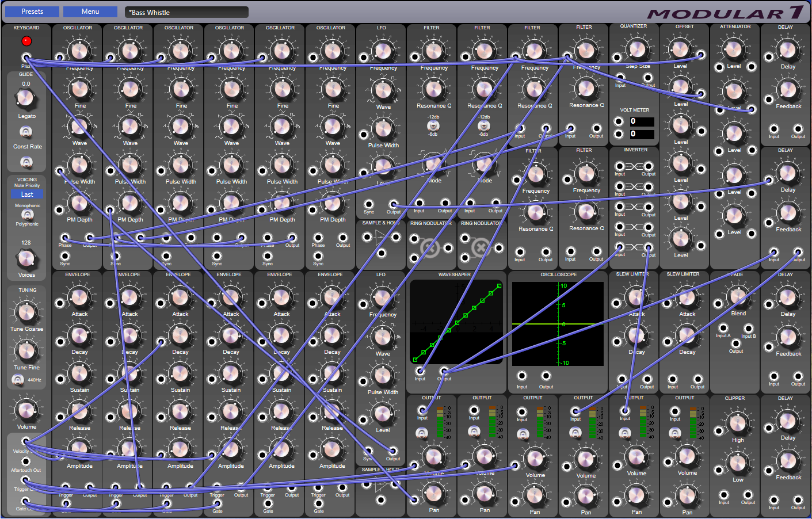Flip the Monophonic/Polyphonic switch
Image resolution: width=812 pixels, height=519 pixels.
27,214
